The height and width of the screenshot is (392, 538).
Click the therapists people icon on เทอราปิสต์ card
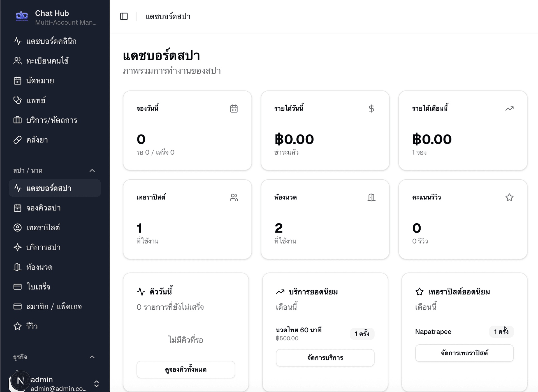tap(234, 197)
